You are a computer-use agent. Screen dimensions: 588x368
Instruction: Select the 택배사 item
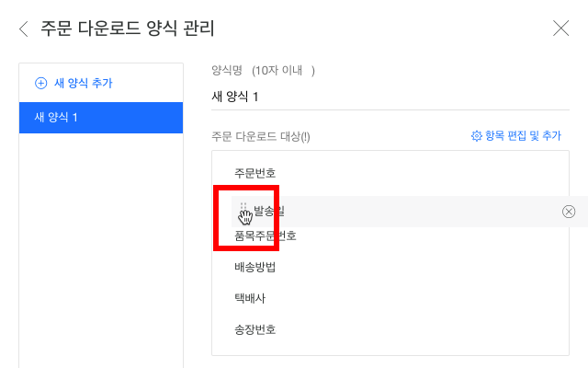tap(250, 298)
